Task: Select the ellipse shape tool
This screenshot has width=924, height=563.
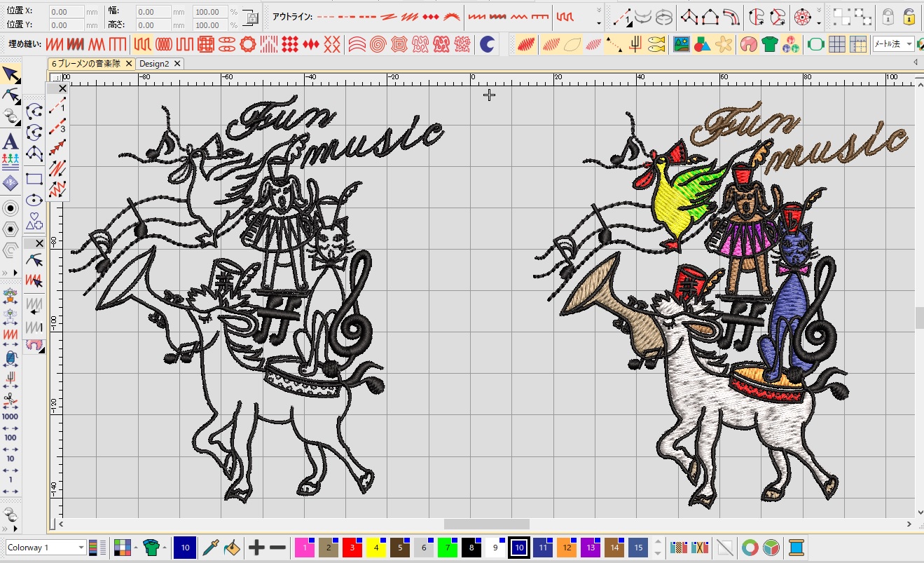Action: click(34, 201)
